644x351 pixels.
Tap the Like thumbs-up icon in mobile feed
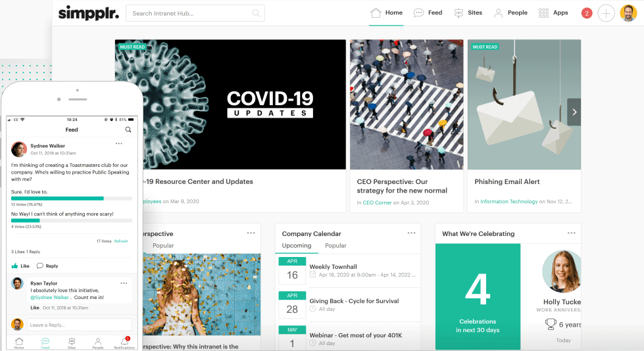coord(15,266)
